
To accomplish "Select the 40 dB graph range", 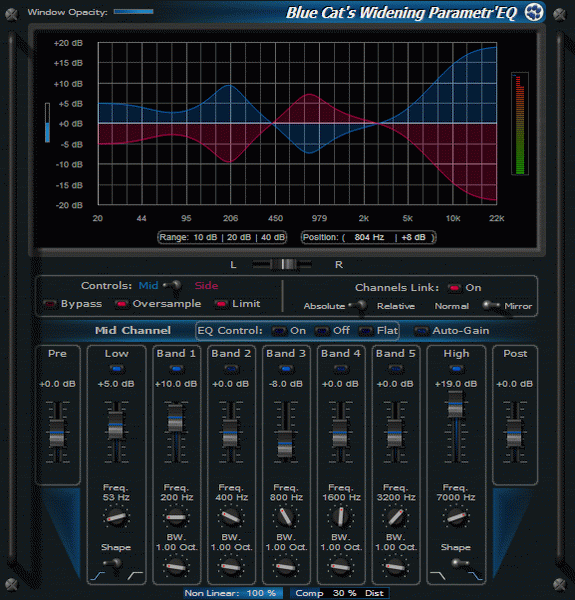I will 273,237.
